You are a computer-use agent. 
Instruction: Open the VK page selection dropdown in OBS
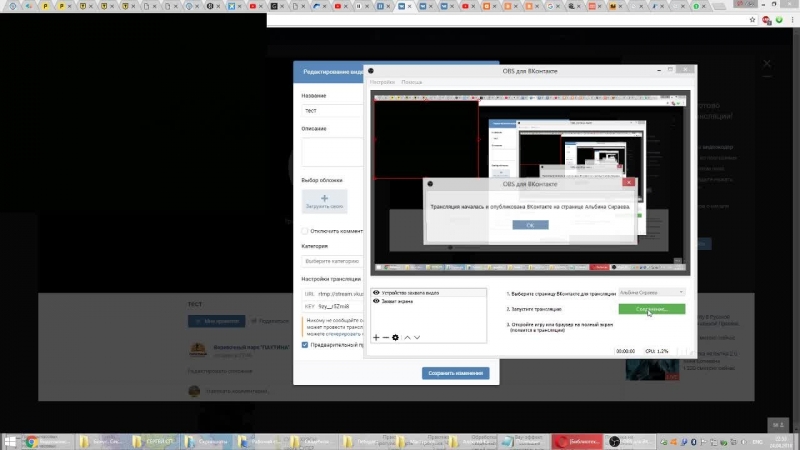(652, 292)
